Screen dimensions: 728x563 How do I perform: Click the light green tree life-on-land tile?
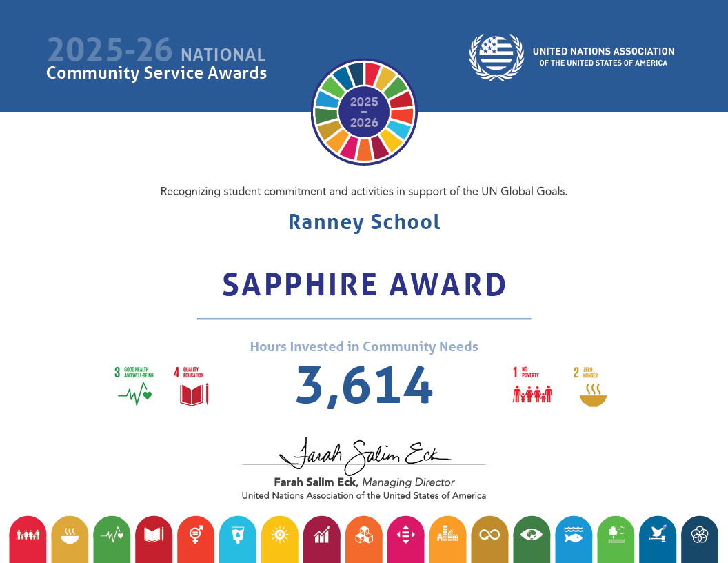[x=616, y=540]
